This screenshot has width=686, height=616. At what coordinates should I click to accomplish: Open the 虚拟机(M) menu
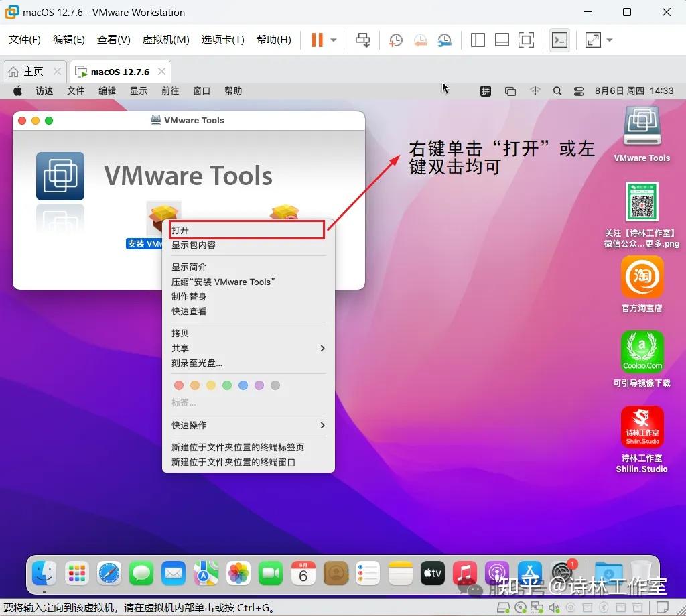coord(166,40)
